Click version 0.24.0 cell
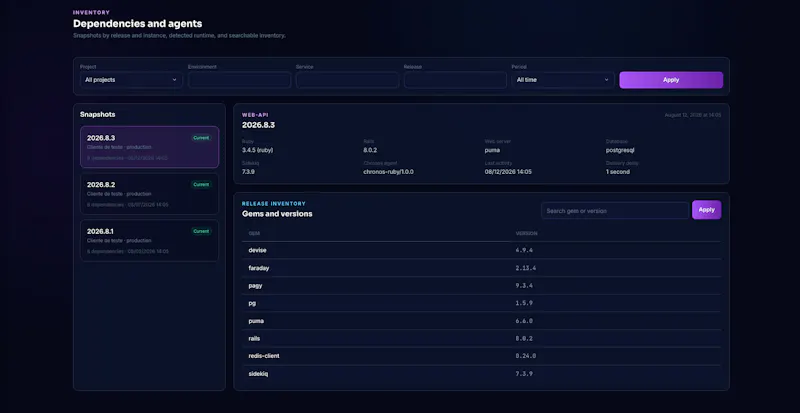Screen dimensions: 800x413 click(526, 356)
